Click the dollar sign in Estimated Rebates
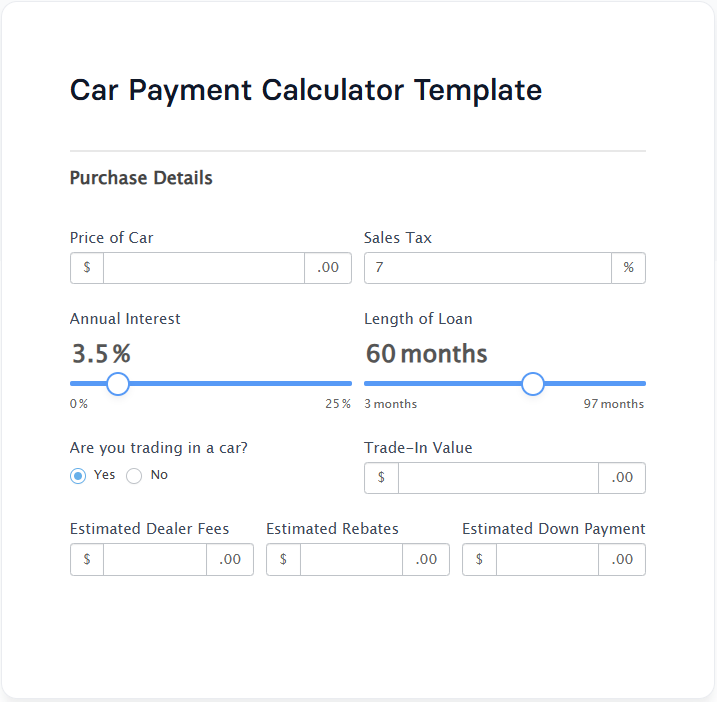This screenshot has width=717, height=702. point(283,560)
